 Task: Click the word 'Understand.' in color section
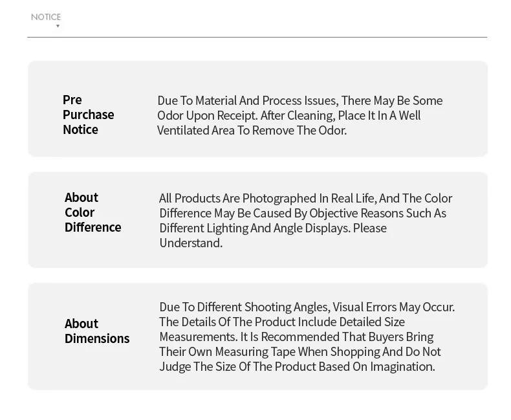[x=191, y=243]
